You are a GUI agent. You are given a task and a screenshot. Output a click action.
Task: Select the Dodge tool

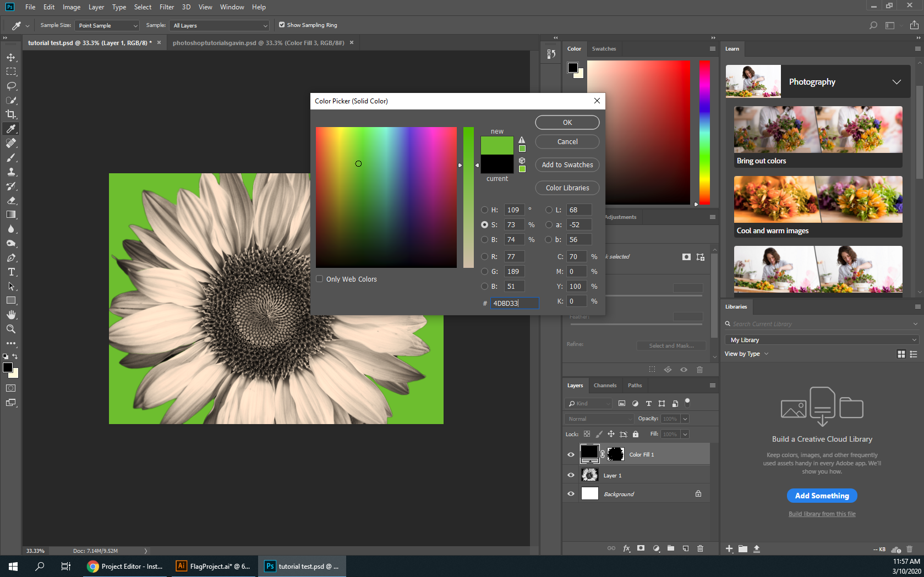(x=11, y=243)
